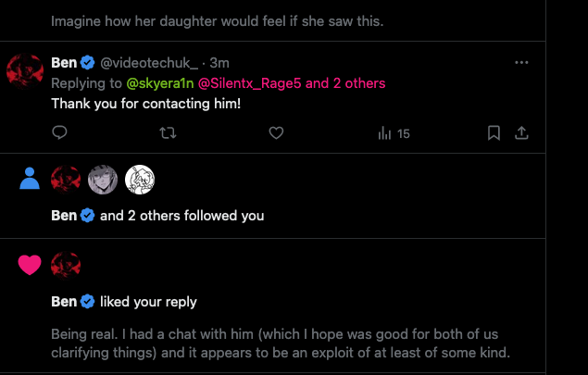Open the 3m timestamp on Ben's tweet

(219, 62)
